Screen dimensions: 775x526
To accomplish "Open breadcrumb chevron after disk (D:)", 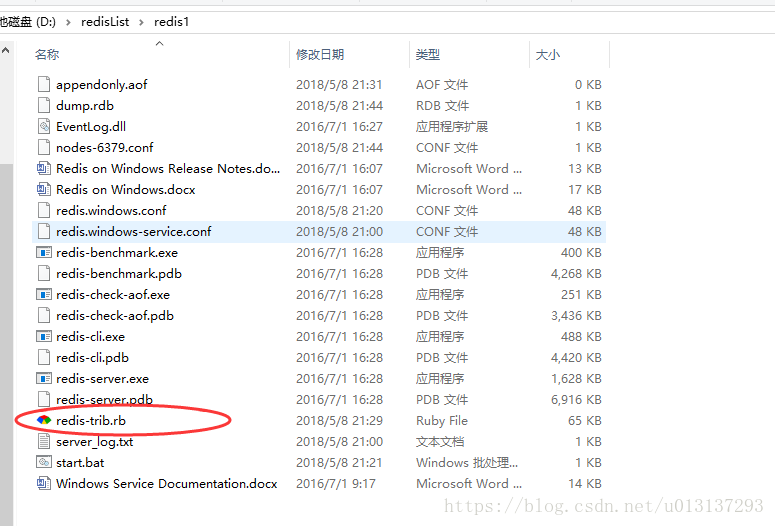I will point(68,22).
